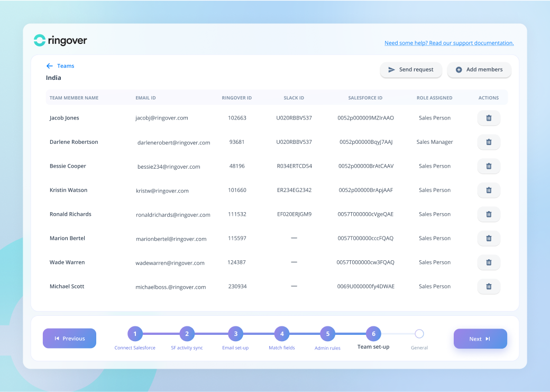Screen dimensions: 550x392
Task: Click Add members button
Action: pos(479,69)
